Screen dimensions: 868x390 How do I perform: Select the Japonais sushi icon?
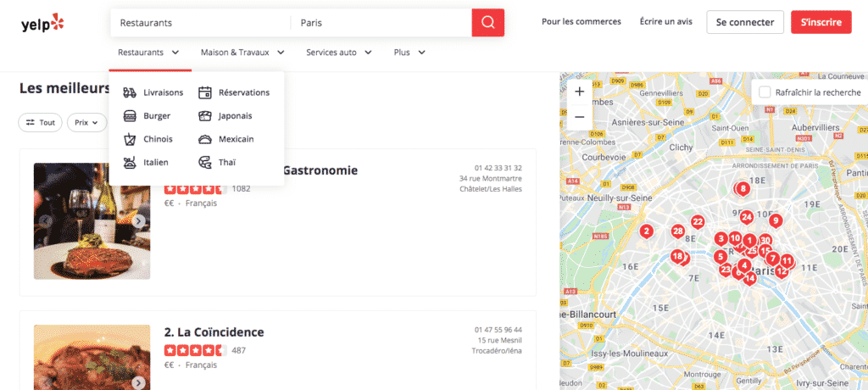point(205,116)
